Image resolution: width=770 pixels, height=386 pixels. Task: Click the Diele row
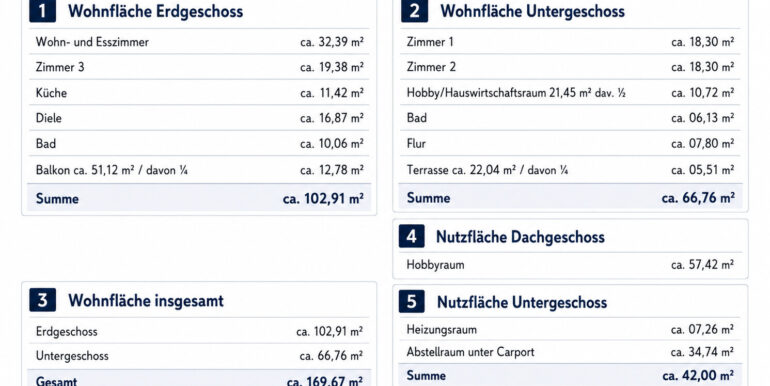point(199,118)
